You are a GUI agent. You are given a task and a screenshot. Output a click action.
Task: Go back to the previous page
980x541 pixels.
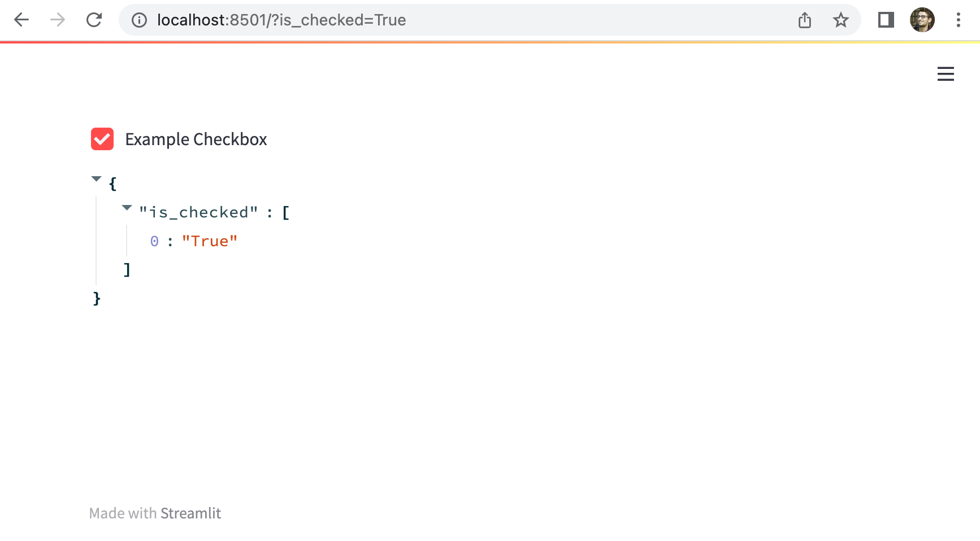pos(21,20)
